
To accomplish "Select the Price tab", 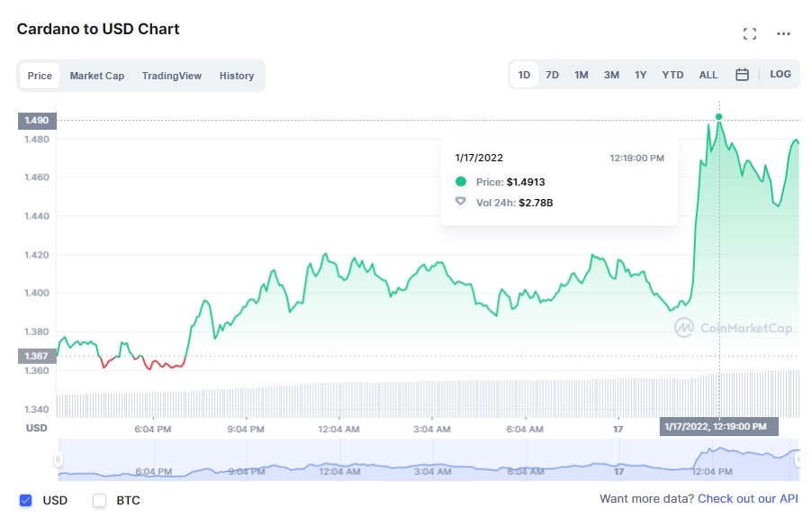I will click(40, 76).
